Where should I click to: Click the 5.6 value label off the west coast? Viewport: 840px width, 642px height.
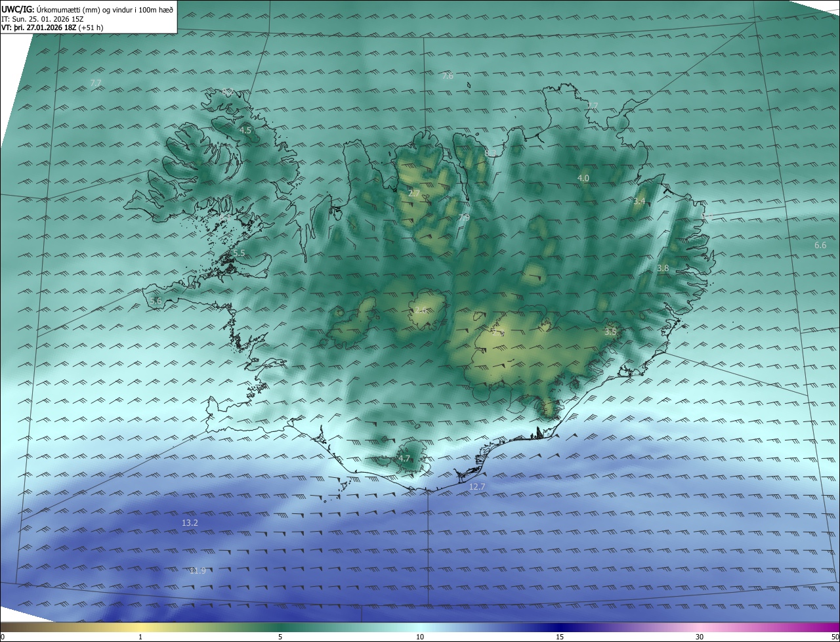156,301
